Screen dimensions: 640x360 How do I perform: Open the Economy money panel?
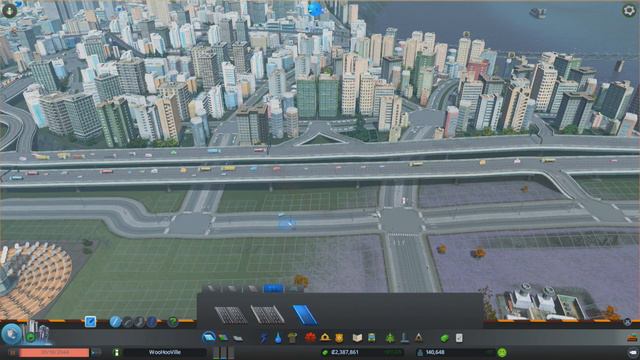[444, 338]
